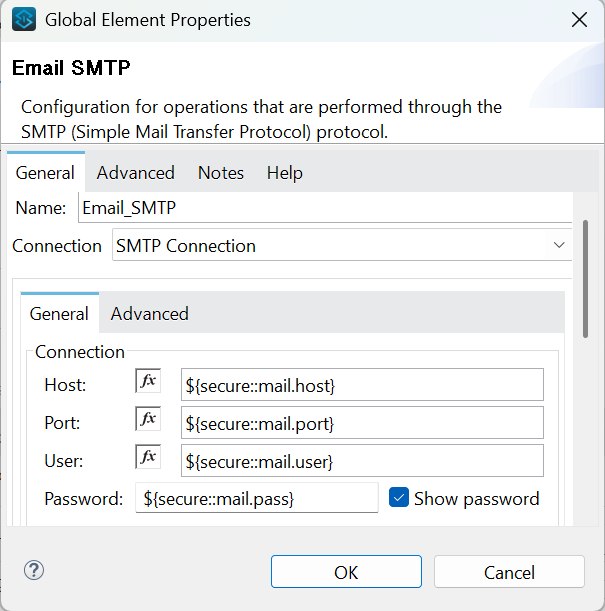Toggle fx expression mode for User field
Image resolution: width=605 pixels, height=611 pixels.
click(x=148, y=457)
